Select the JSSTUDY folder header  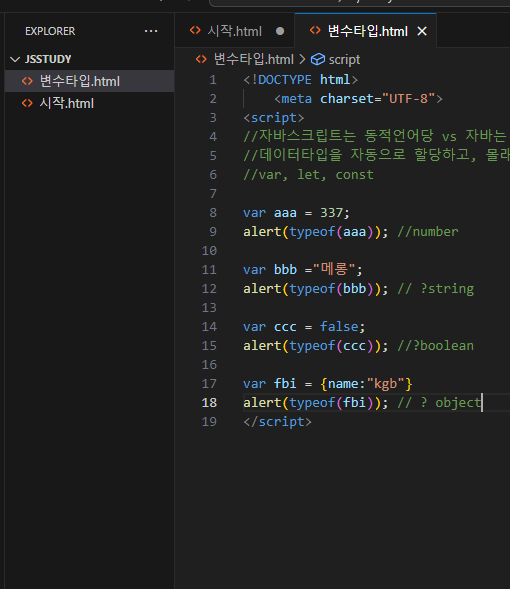pyautogui.click(x=89, y=59)
